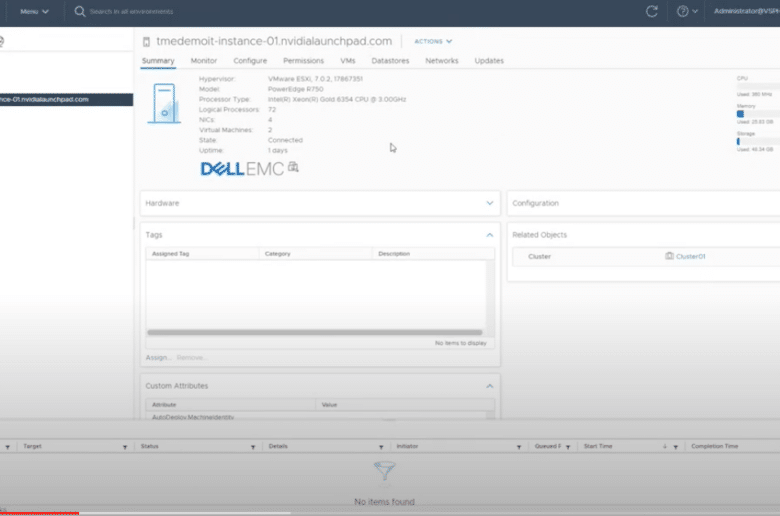Switch to the VMs tab
Screen dimensions: 780x516
[x=347, y=61]
